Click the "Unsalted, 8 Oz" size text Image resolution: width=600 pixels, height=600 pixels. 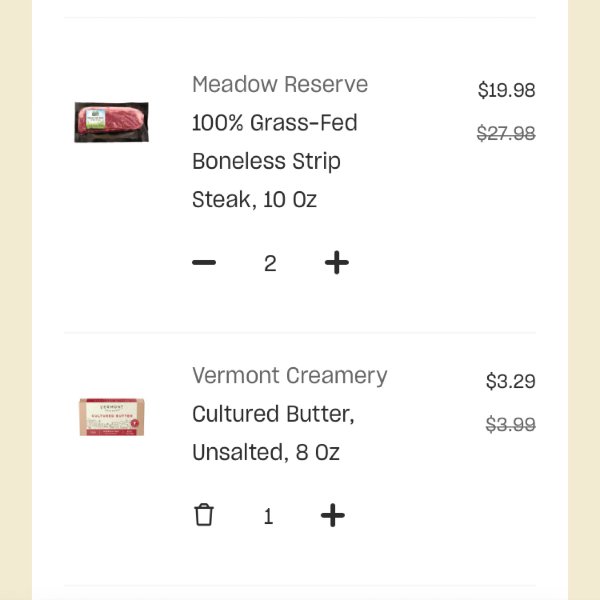pyautogui.click(x=266, y=452)
